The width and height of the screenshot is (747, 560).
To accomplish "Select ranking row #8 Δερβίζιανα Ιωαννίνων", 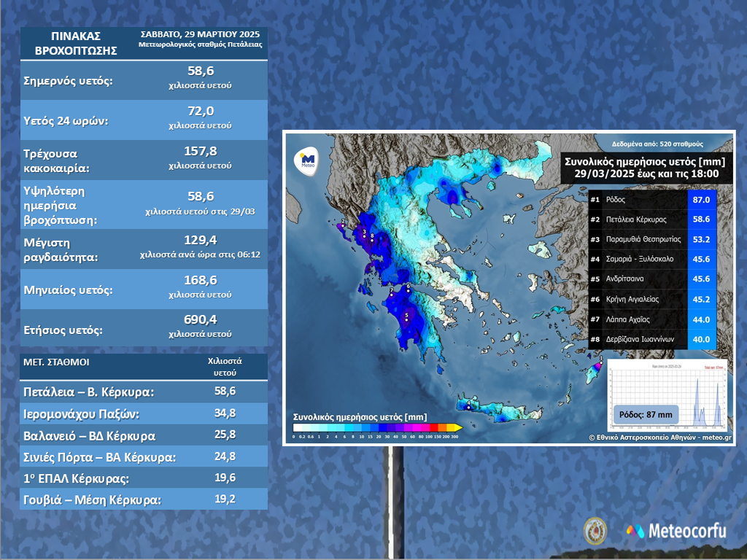I will click(x=652, y=339).
